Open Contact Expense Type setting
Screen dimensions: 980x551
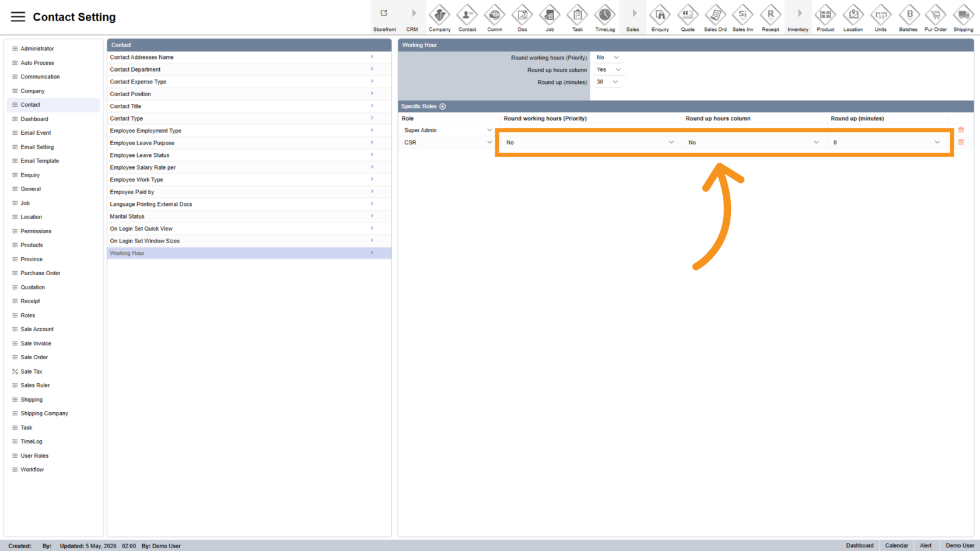tap(249, 82)
